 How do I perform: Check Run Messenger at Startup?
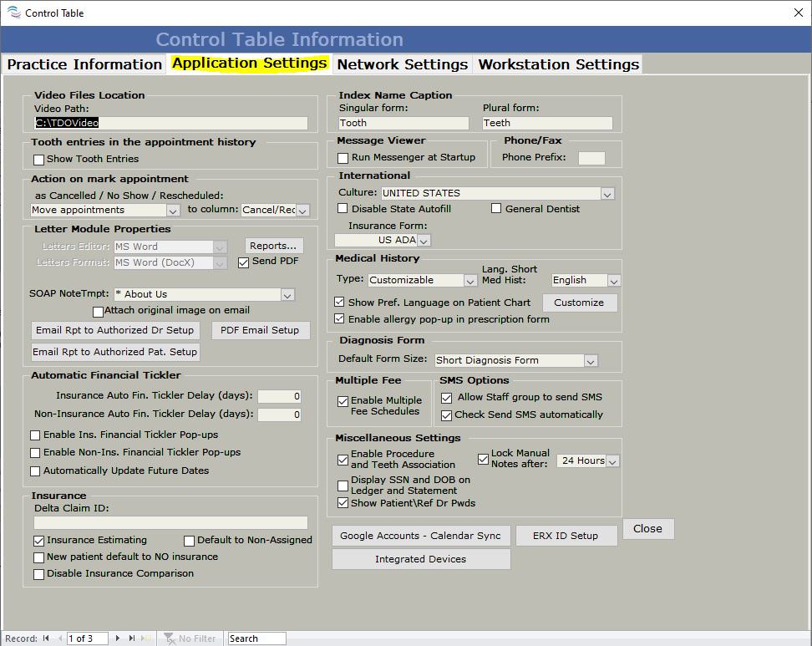pyautogui.click(x=343, y=158)
